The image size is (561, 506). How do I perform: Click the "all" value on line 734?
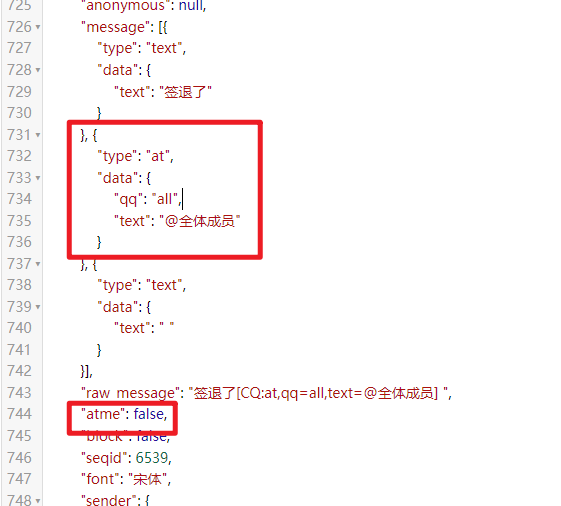165,199
